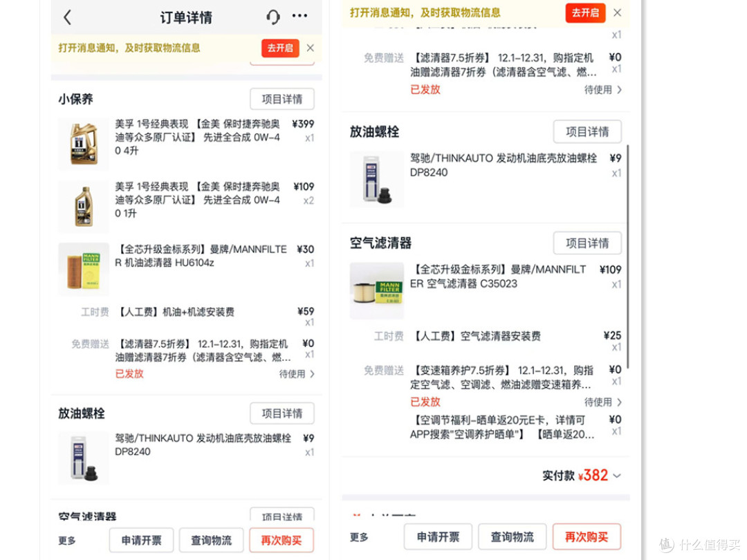Click 已发放 status on left screen
747x560 pixels.
pyautogui.click(x=129, y=374)
